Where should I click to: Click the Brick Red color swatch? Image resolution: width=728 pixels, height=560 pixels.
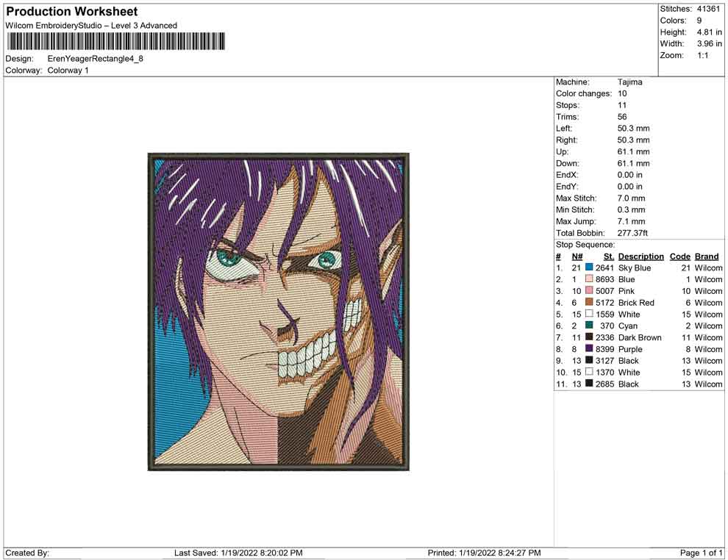589,302
